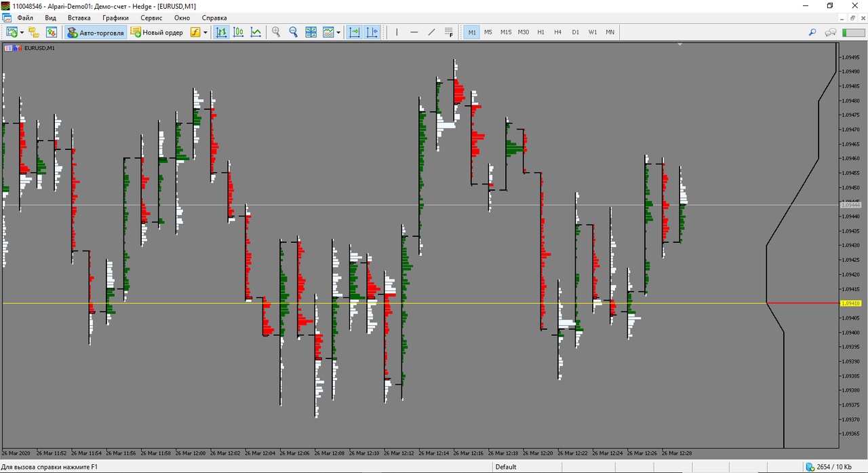Image resolution: width=868 pixels, height=473 pixels.
Task: Open the Сервис menu
Action: [151, 18]
